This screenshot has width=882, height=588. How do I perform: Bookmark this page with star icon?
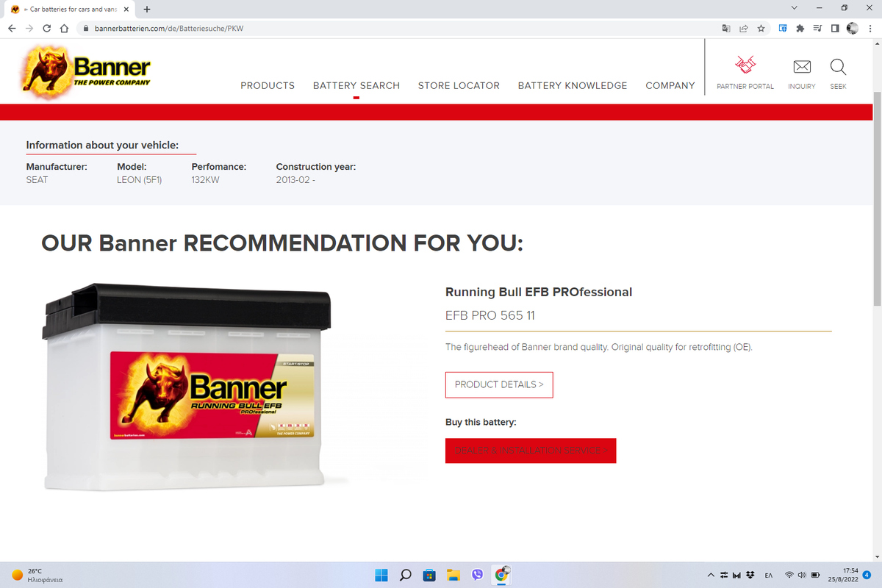(761, 29)
